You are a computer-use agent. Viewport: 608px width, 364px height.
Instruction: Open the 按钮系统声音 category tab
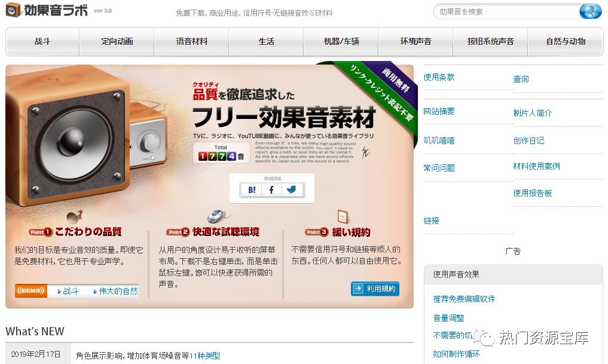490,41
